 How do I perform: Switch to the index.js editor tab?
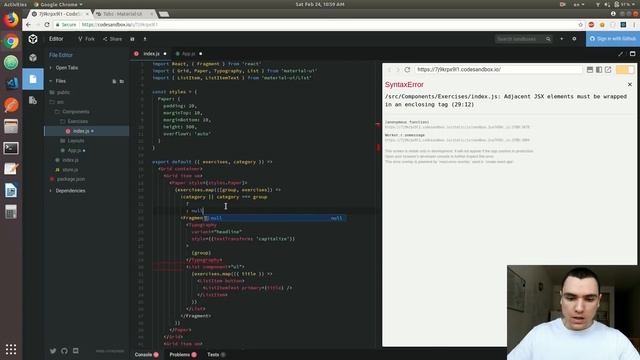tap(151, 53)
